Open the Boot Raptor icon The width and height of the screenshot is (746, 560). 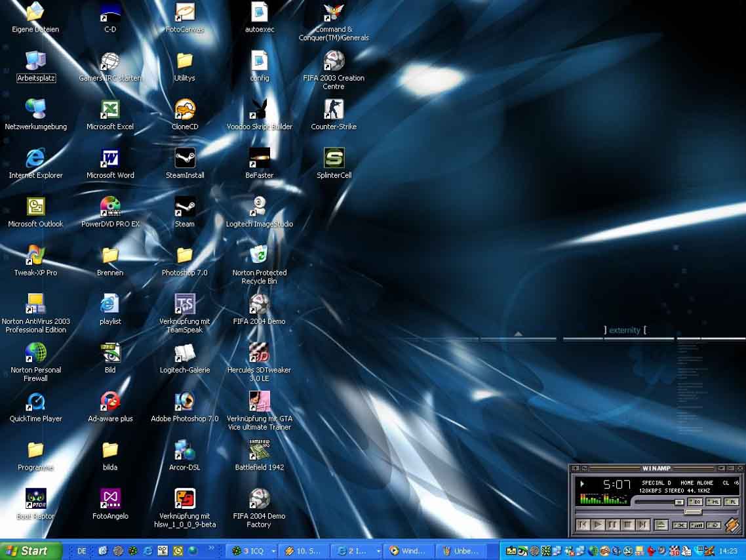[x=35, y=504]
